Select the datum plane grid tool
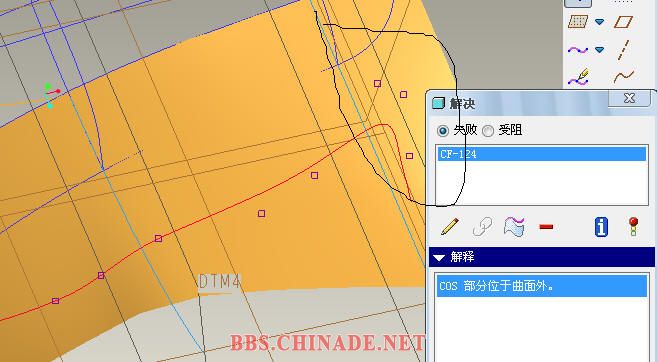This screenshot has width=657, height=362. coord(578,21)
